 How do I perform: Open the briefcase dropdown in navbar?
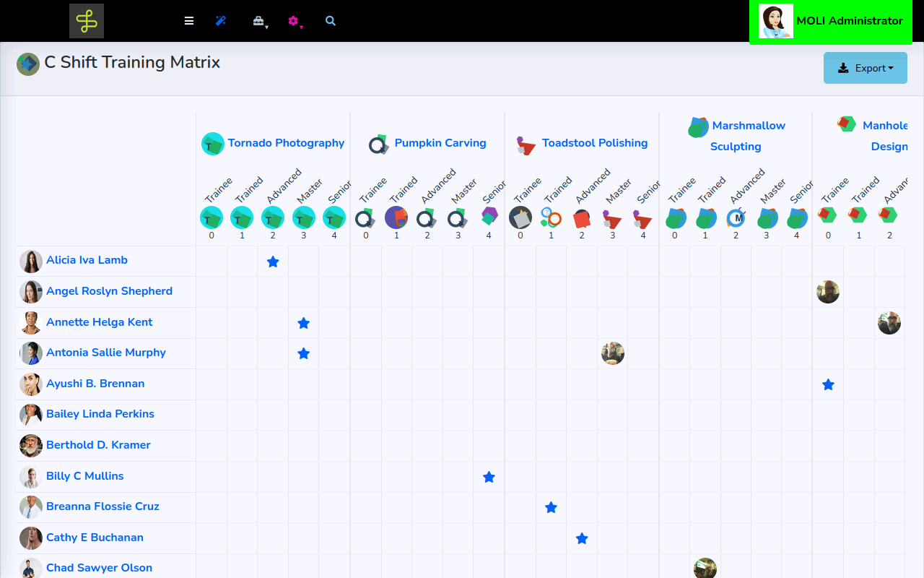coord(259,22)
